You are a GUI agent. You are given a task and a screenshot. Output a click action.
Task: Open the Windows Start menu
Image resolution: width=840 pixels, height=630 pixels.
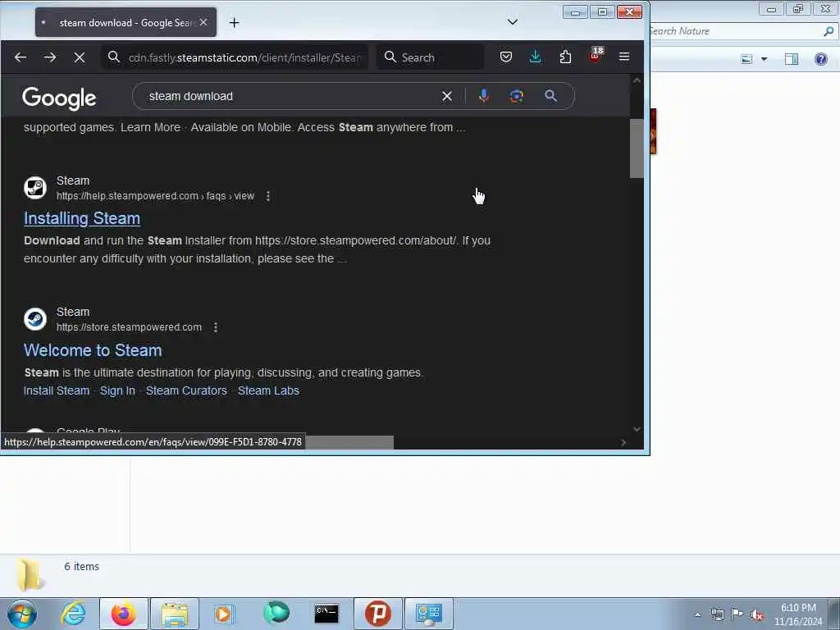click(x=22, y=614)
